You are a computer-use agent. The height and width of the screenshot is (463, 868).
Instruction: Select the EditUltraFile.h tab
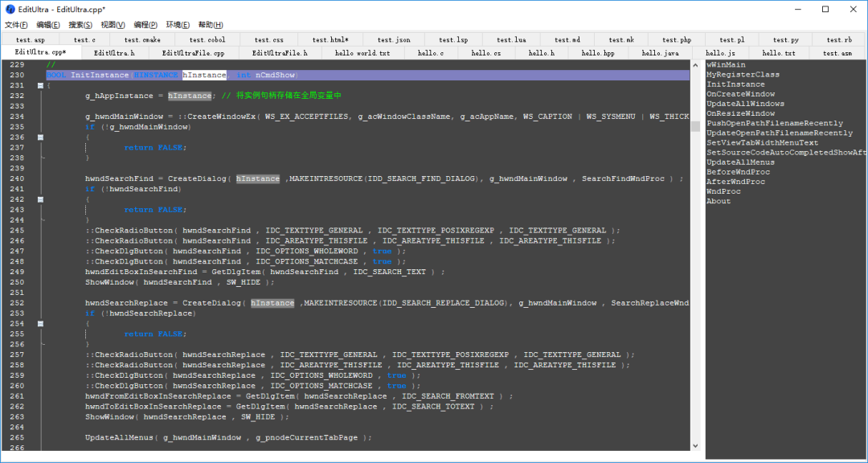[x=280, y=53]
